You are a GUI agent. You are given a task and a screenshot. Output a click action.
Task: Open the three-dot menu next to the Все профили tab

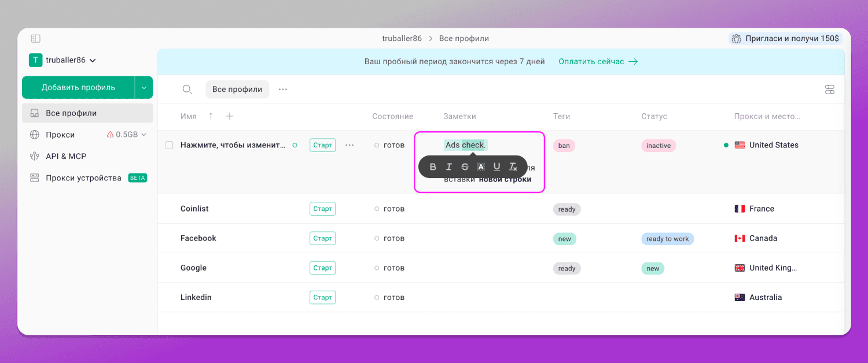[283, 90]
